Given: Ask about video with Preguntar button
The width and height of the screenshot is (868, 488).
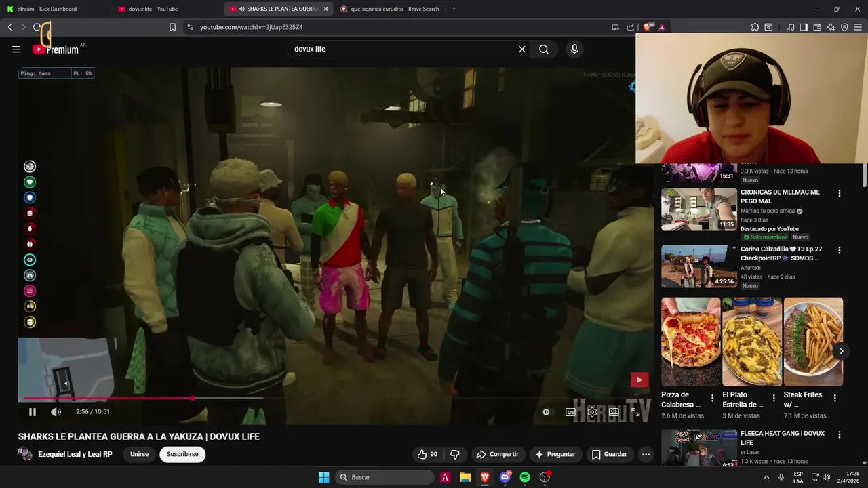Looking at the screenshot, I should pyautogui.click(x=555, y=454).
